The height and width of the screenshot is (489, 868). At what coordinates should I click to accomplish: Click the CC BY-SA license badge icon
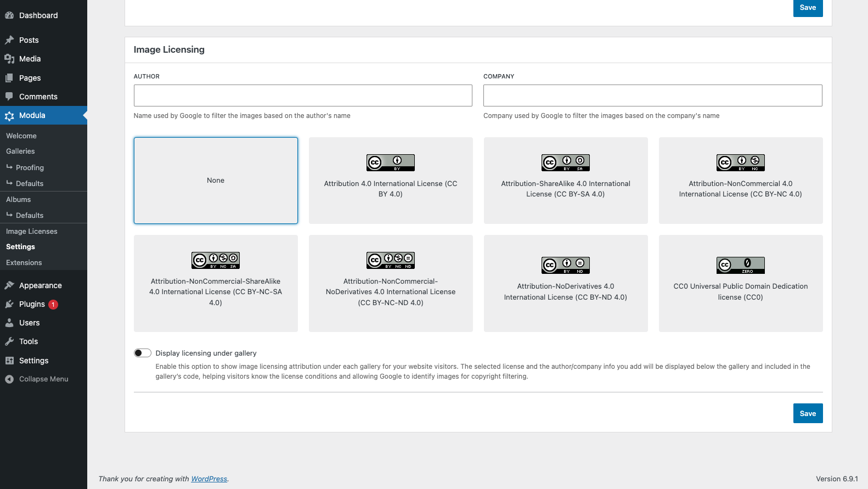point(565,162)
